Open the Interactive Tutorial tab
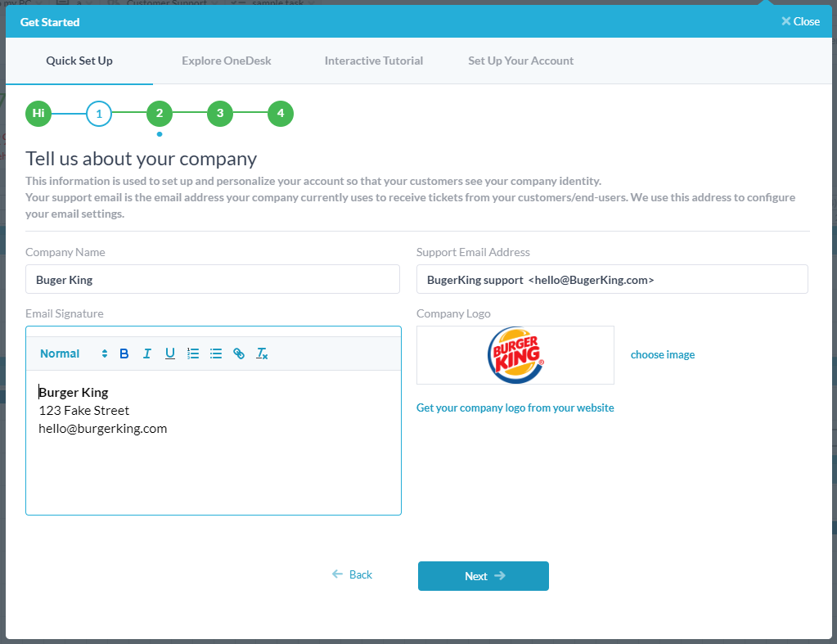This screenshot has height=644, width=837. pos(374,61)
